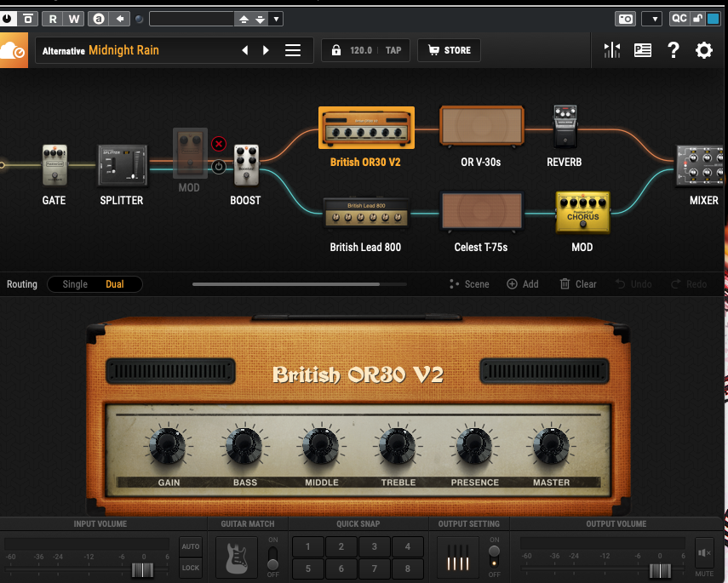The image size is (728, 583).
Task: Click output volume slider handle
Action: (x=660, y=570)
